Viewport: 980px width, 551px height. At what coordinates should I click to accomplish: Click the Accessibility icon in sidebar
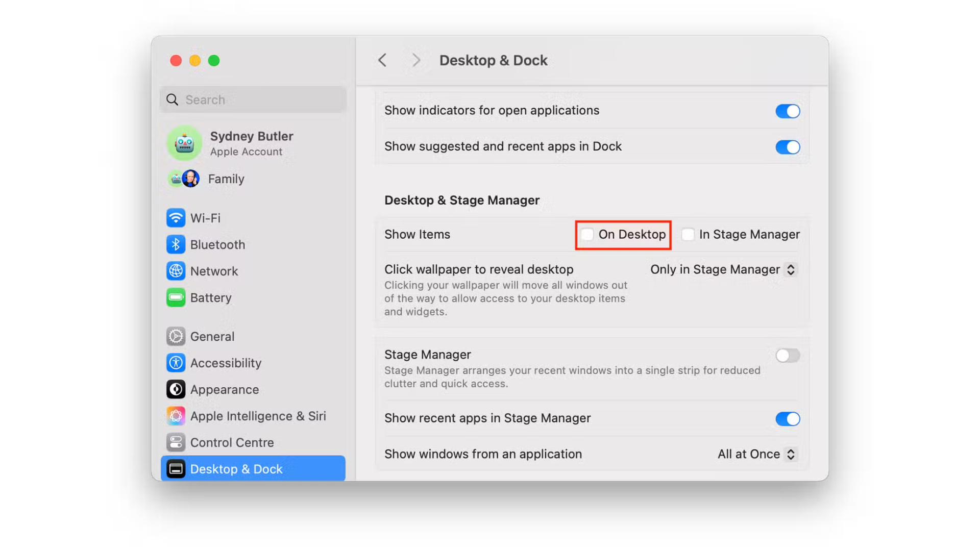point(176,363)
